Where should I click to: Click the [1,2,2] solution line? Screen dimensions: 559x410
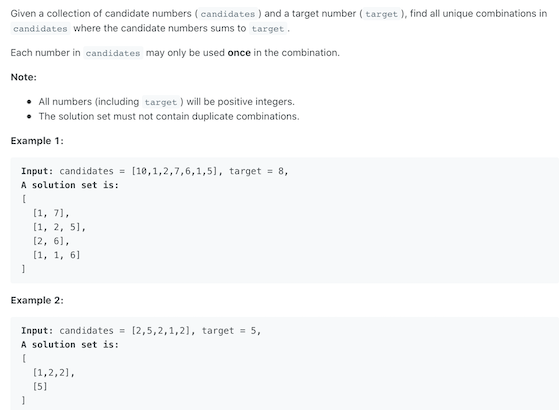53,373
